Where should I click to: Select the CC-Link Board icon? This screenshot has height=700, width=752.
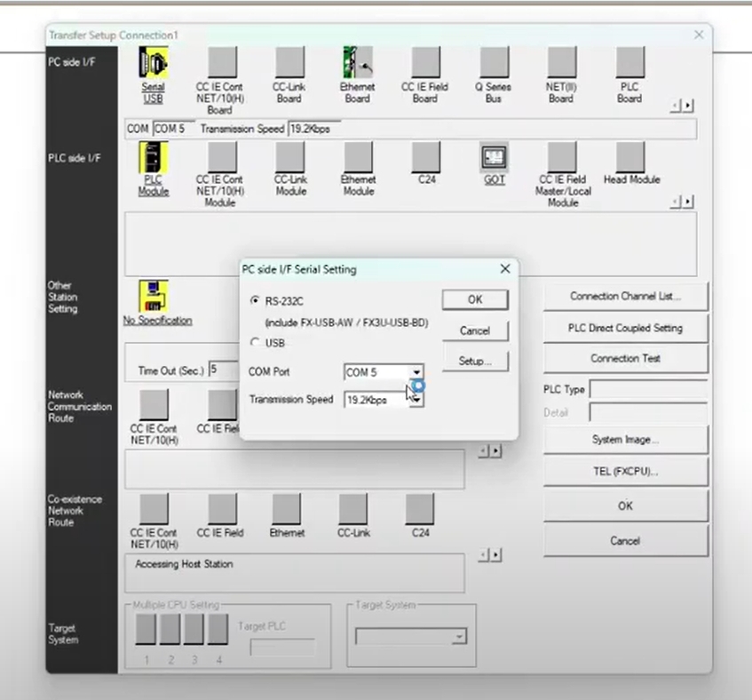pyautogui.click(x=289, y=63)
